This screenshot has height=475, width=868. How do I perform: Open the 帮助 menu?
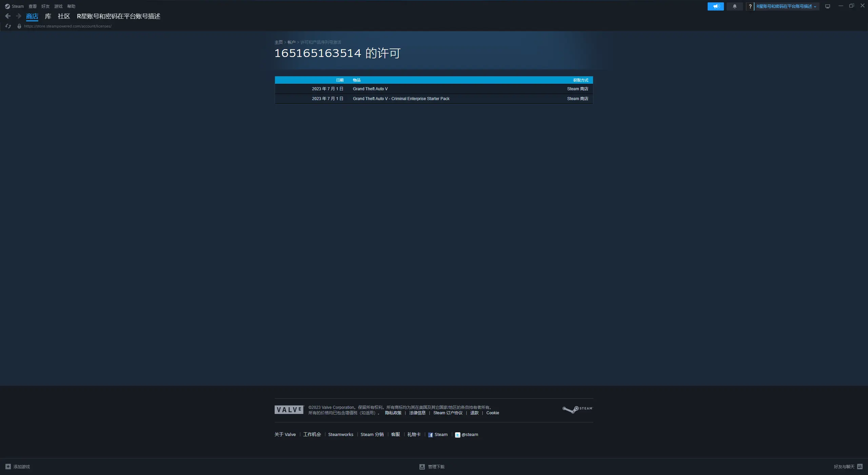pos(71,6)
